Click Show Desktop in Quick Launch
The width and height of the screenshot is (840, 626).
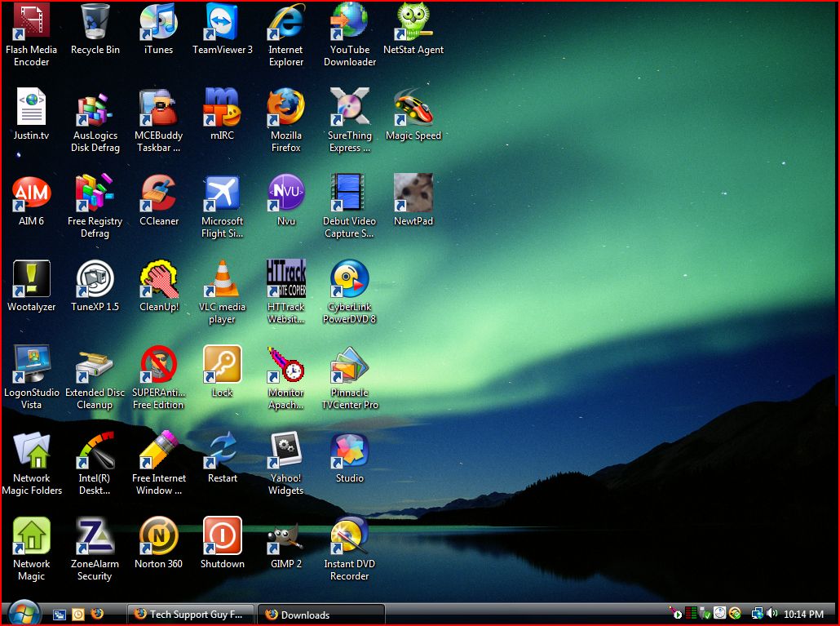click(59, 615)
